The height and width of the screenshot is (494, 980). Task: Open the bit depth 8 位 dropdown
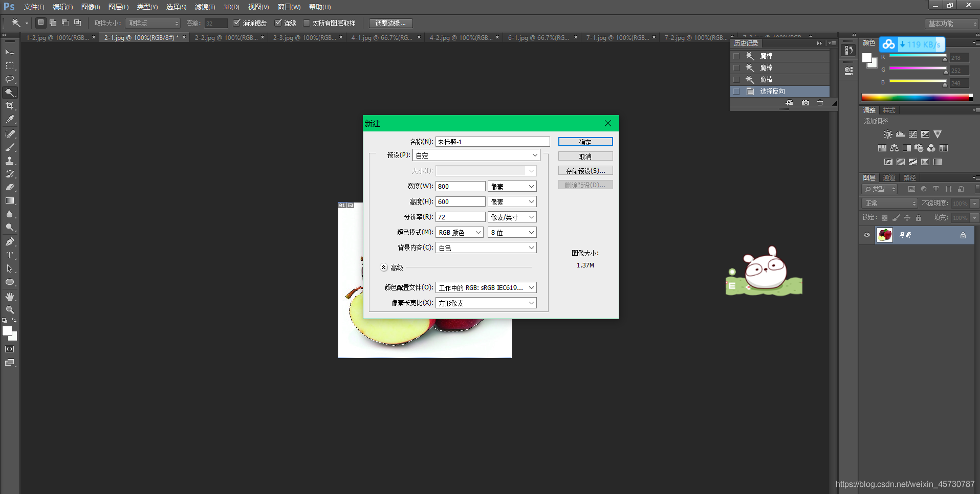[x=512, y=233]
